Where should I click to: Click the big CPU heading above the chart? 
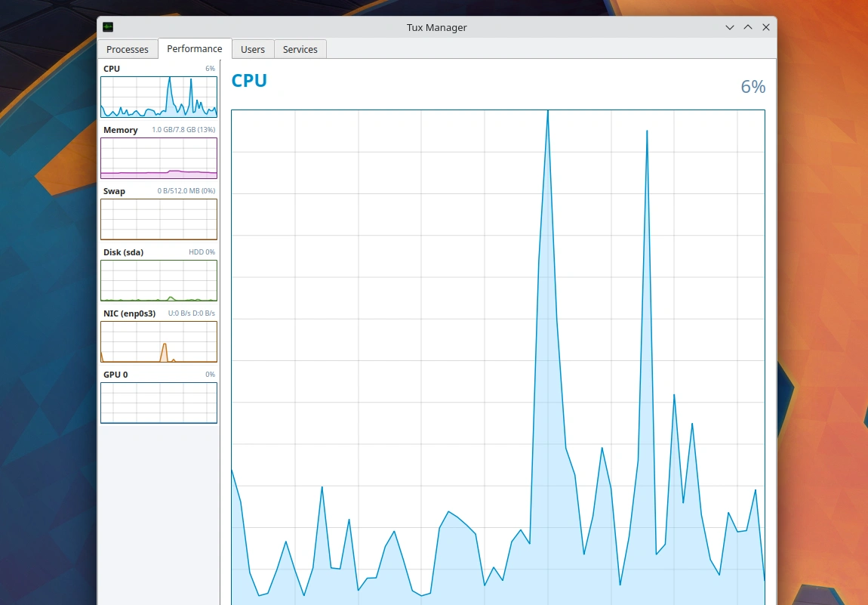click(249, 81)
